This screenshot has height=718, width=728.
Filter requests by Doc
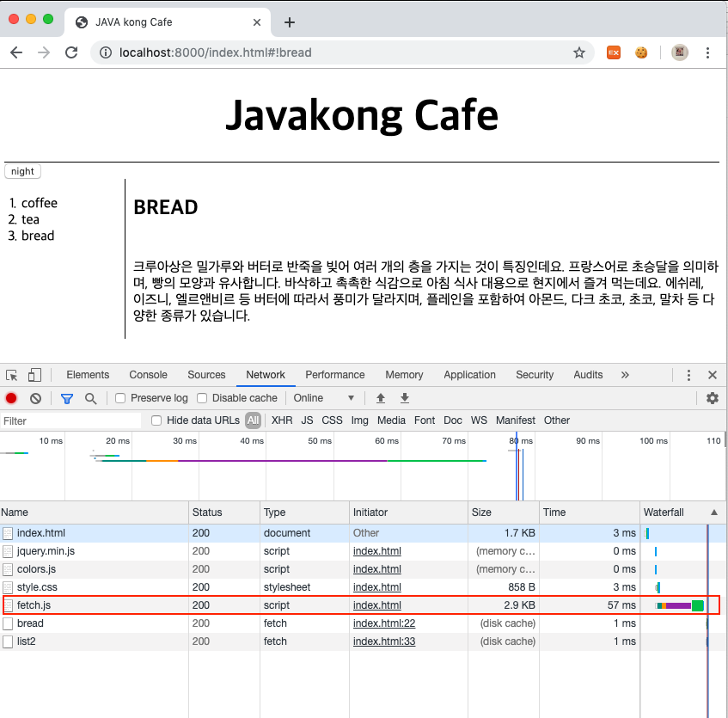(x=453, y=420)
